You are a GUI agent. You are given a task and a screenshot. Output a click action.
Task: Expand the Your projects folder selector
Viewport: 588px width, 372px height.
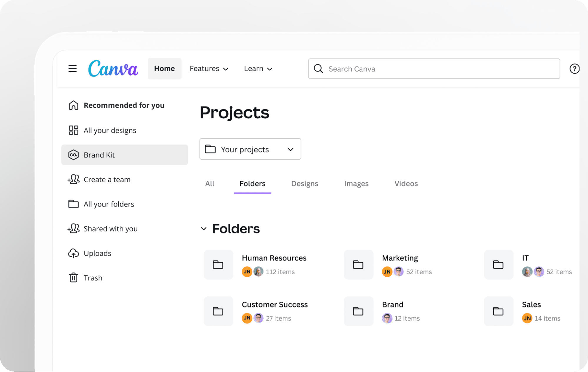pyautogui.click(x=290, y=149)
